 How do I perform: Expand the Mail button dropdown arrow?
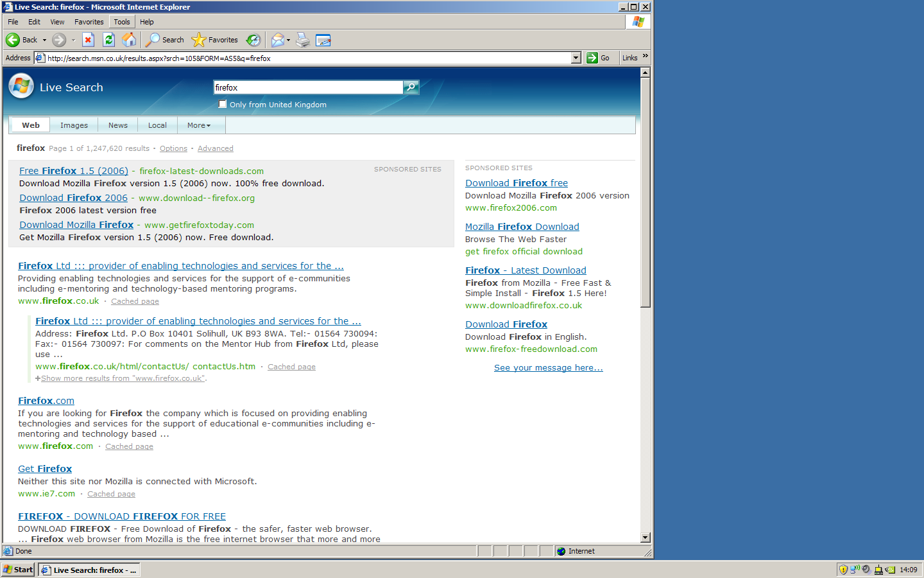[288, 40]
